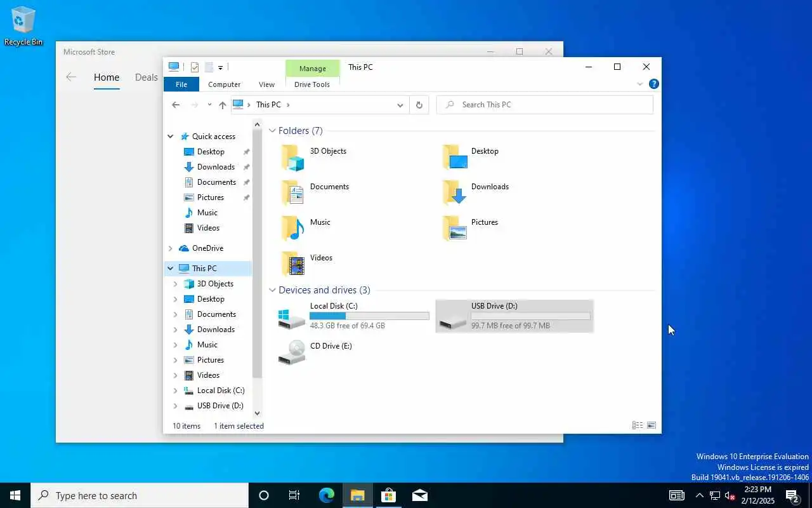Select Desktop under Quick access
The width and height of the screenshot is (812, 508).
click(211, 152)
